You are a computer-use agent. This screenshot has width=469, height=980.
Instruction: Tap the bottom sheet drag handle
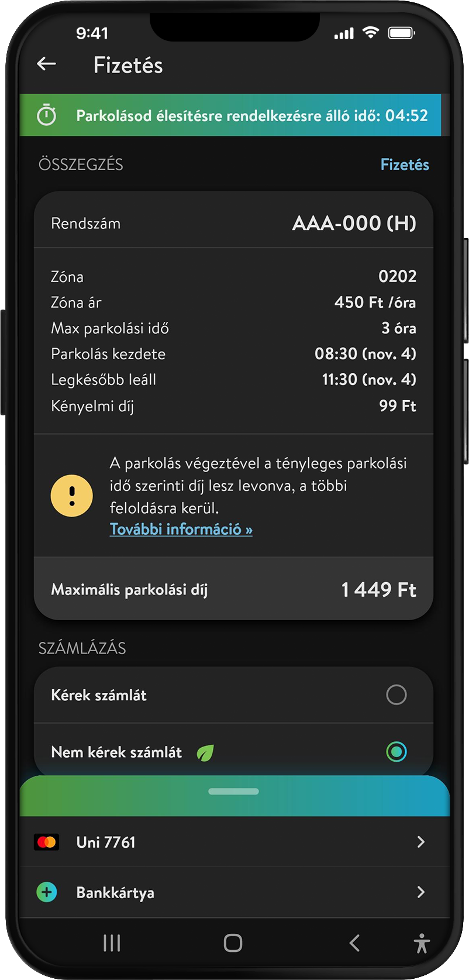click(x=233, y=792)
